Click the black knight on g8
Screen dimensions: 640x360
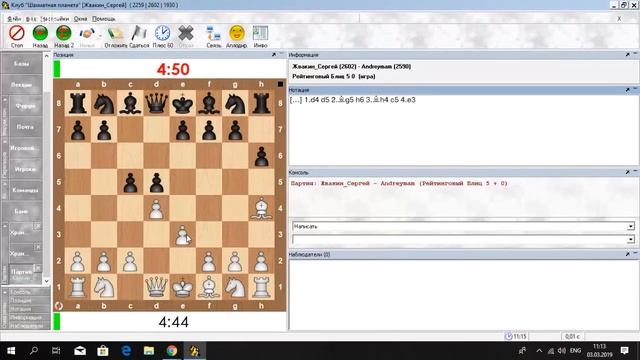[235, 103]
